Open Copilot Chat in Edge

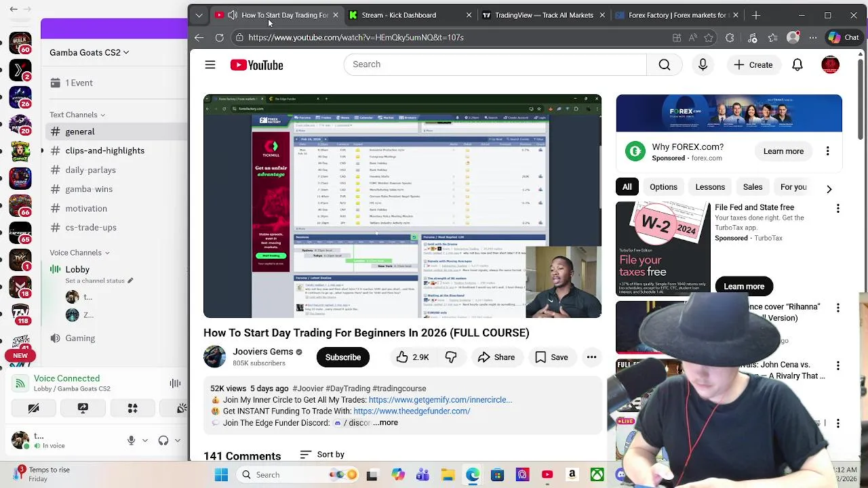844,37
